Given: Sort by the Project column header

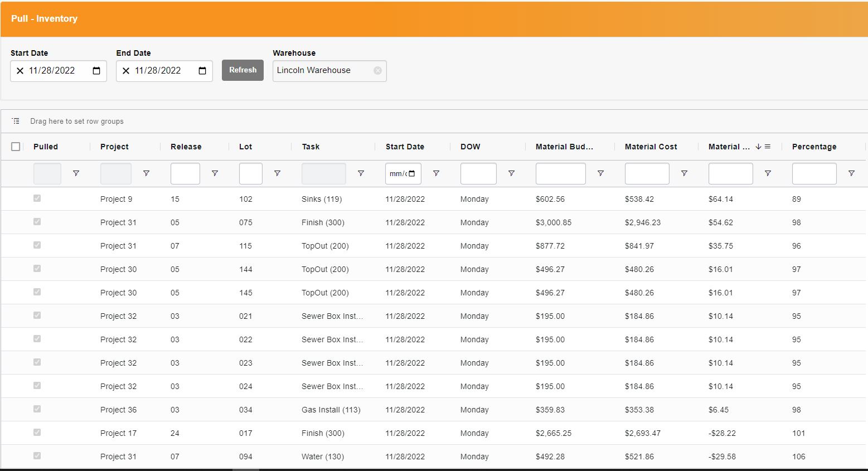Looking at the screenshot, I should point(114,147).
